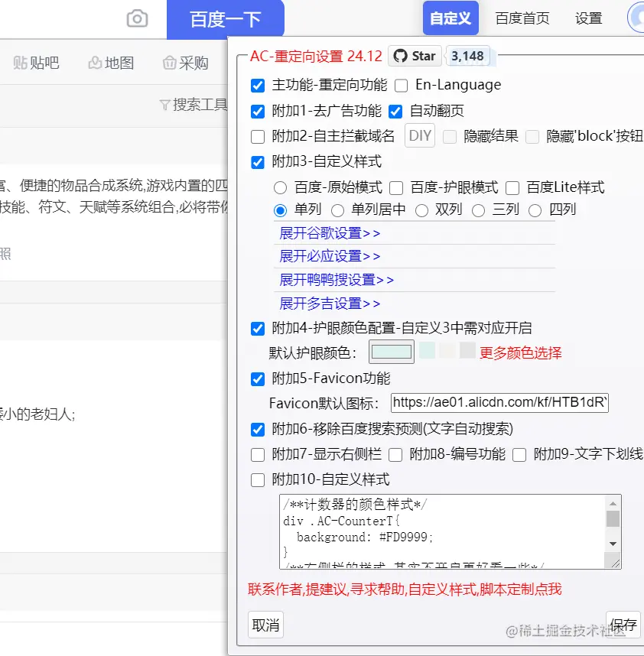644x656 pixels.
Task: Enable 附加7-显示右侧栏 checkbox
Action: tap(258, 455)
